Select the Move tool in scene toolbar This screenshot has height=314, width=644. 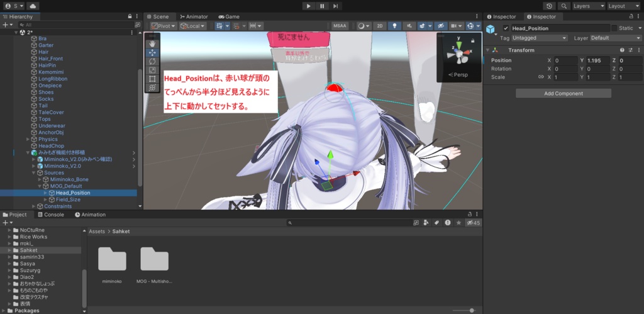pyautogui.click(x=152, y=53)
